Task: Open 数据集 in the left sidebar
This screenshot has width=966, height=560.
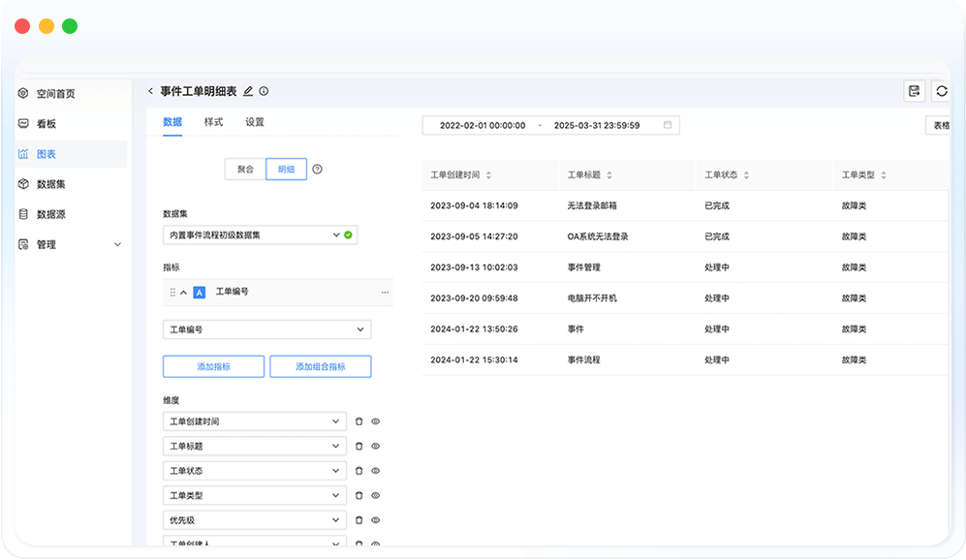Action: pos(50,184)
